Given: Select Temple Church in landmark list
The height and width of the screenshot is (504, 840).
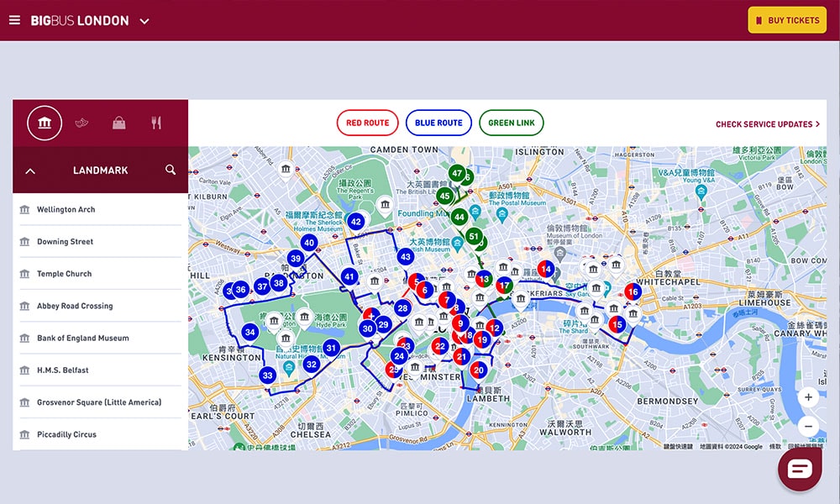Looking at the screenshot, I should pos(100,274).
